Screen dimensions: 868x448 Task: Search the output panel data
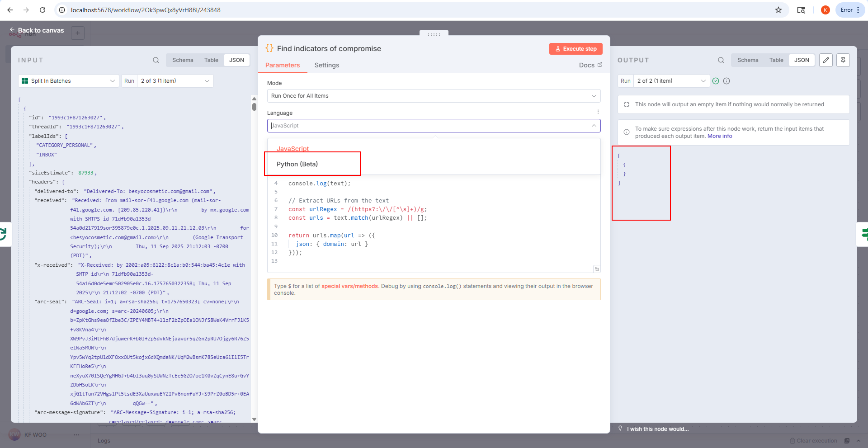(x=721, y=60)
